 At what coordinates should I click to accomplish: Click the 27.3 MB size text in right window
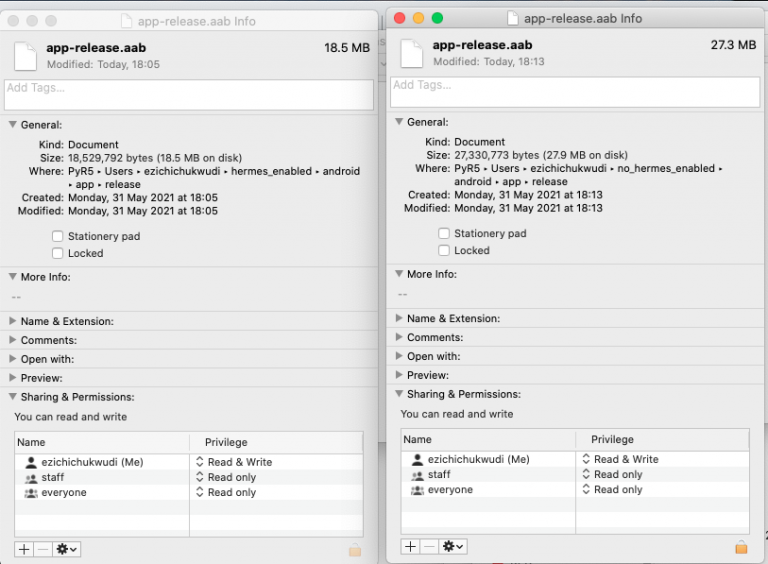(x=733, y=45)
